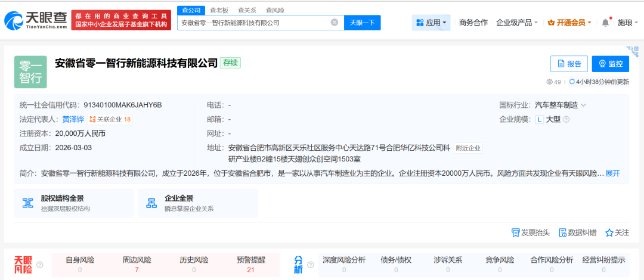Clear the search box with the X icon
This screenshot has height=280, width=644.
pos(335,23)
